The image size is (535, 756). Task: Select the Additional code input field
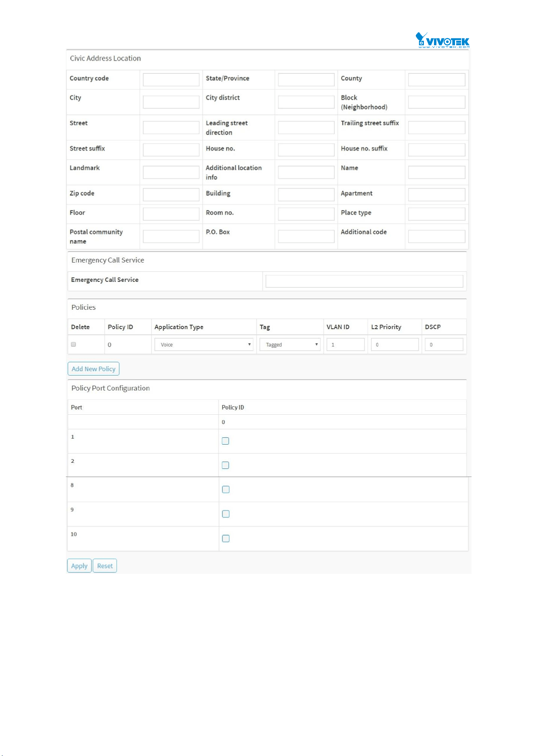pos(437,237)
